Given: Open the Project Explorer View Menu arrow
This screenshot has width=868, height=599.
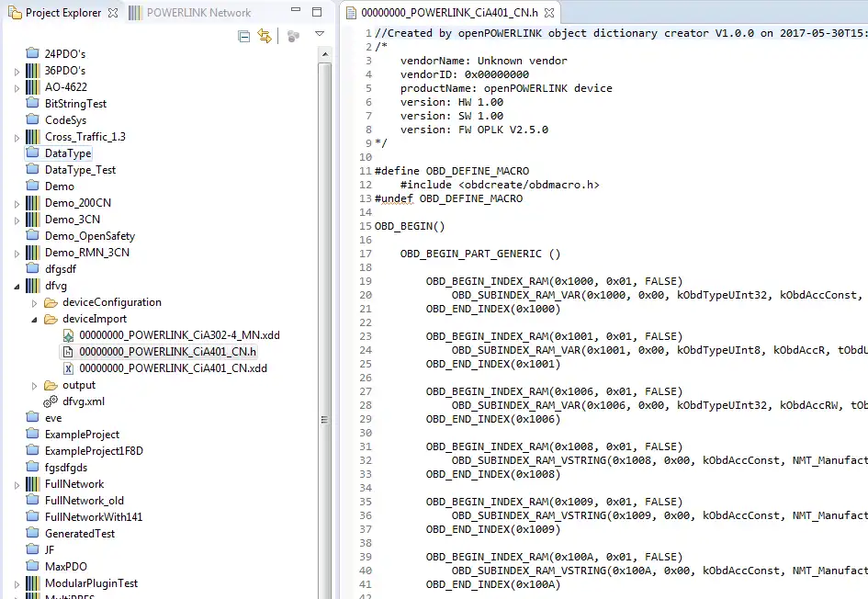Looking at the screenshot, I should pos(320,34).
